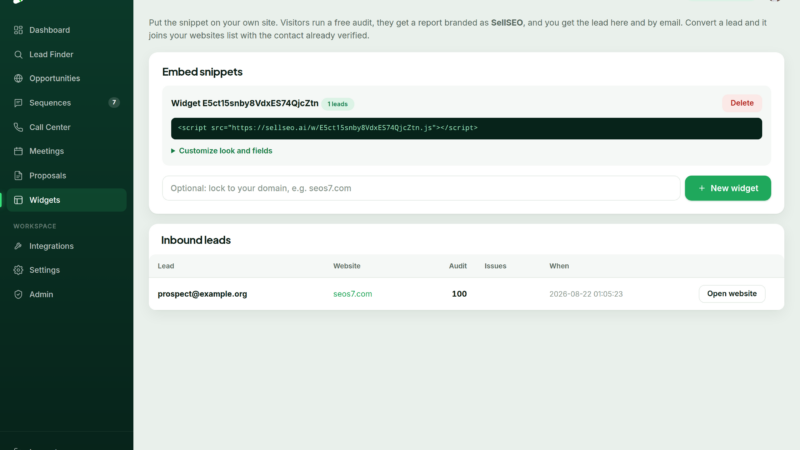Open Proposals from sidebar
Viewport: 800px width, 450px height.
point(66,176)
